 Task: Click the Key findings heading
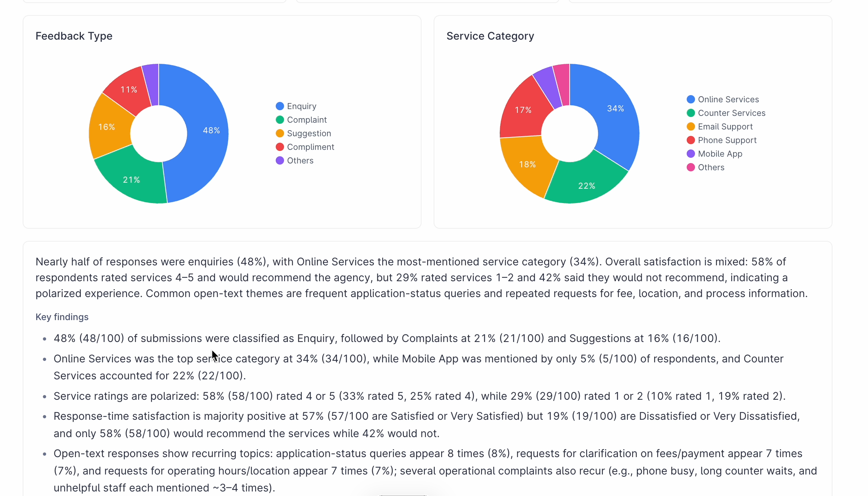pyautogui.click(x=62, y=317)
